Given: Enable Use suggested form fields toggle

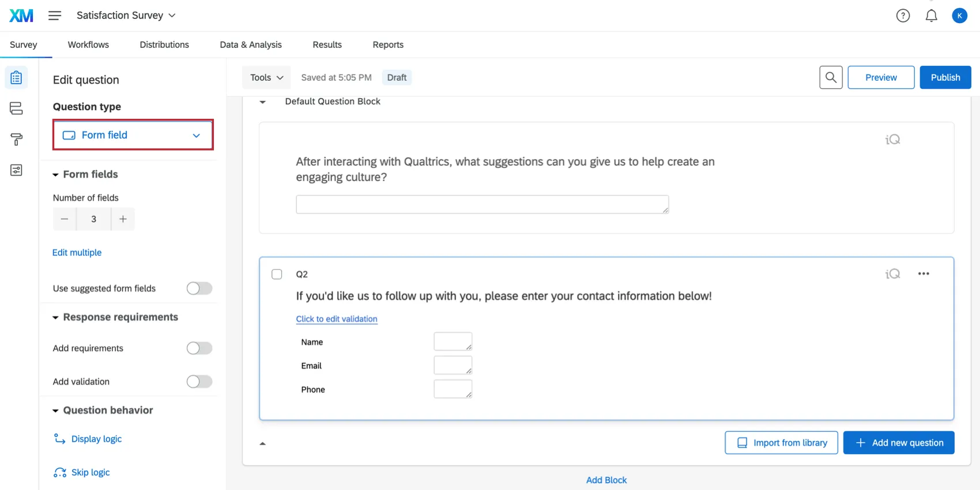Looking at the screenshot, I should tap(199, 288).
